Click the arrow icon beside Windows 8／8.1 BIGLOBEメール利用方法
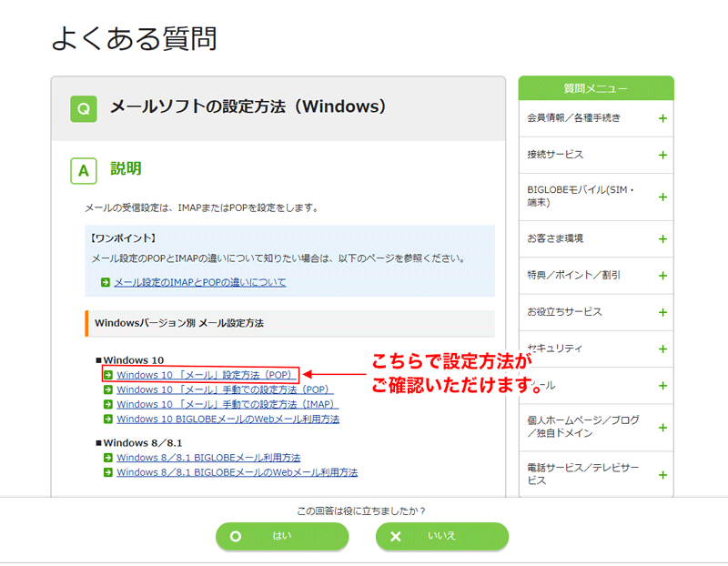This screenshot has width=728, height=566. click(x=106, y=458)
